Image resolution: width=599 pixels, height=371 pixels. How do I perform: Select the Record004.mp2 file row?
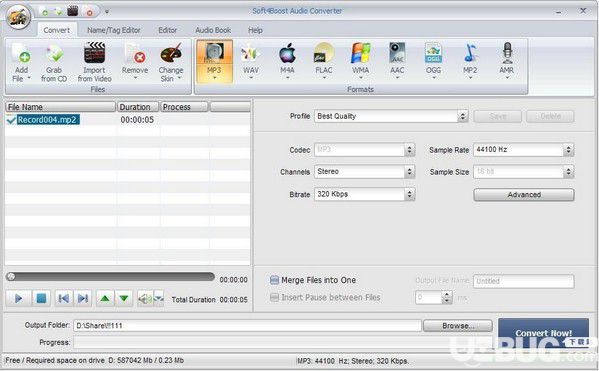click(x=128, y=120)
